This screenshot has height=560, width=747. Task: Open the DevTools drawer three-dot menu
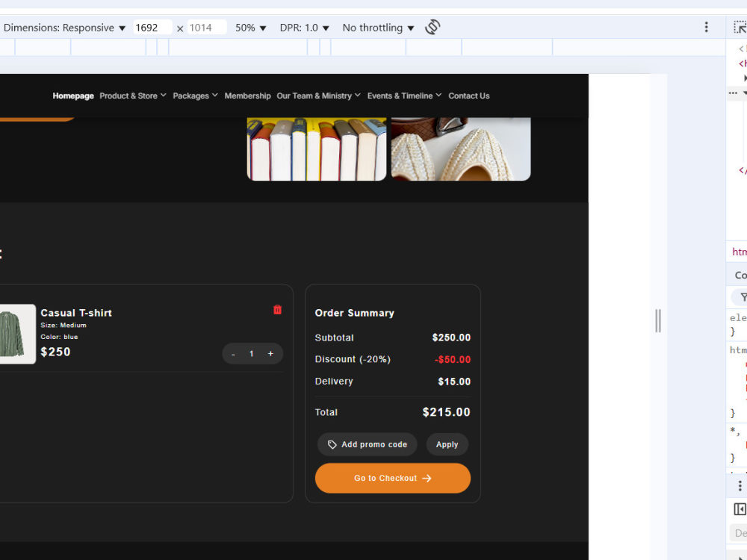click(740, 486)
